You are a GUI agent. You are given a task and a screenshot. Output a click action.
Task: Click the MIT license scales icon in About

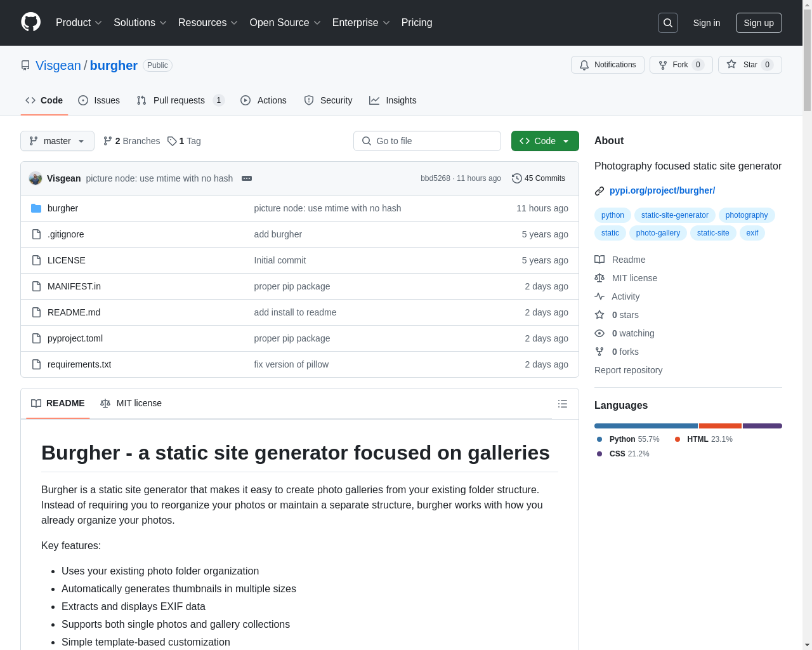599,278
